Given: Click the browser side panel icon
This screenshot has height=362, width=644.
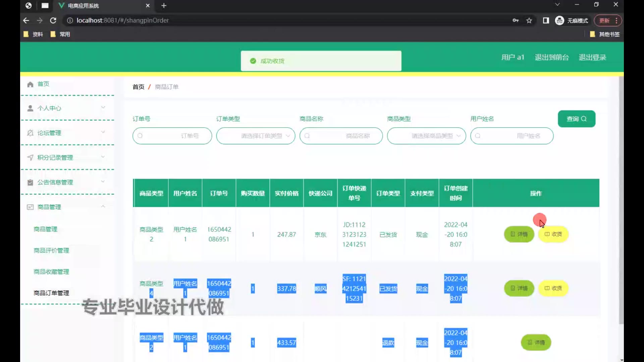Looking at the screenshot, I should tap(546, 20).
